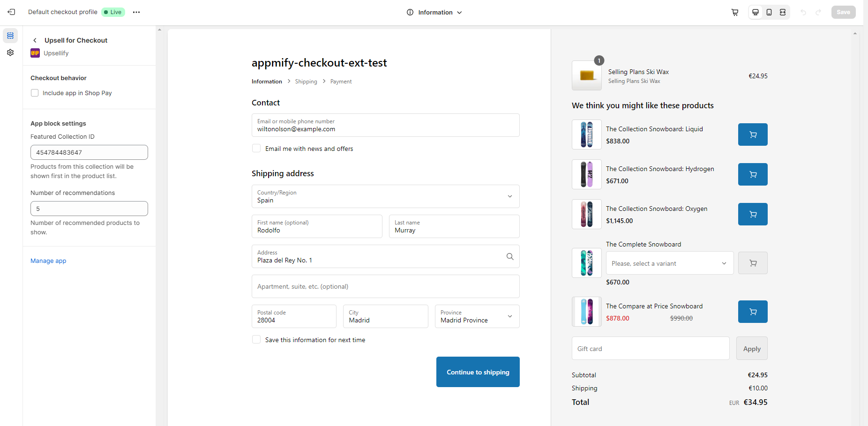Click the exit editor icon
The width and height of the screenshot is (868, 426).
point(11,12)
